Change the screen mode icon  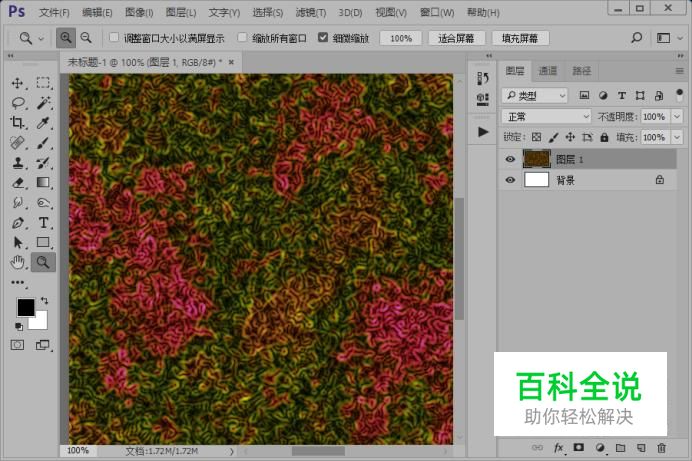tap(42, 345)
